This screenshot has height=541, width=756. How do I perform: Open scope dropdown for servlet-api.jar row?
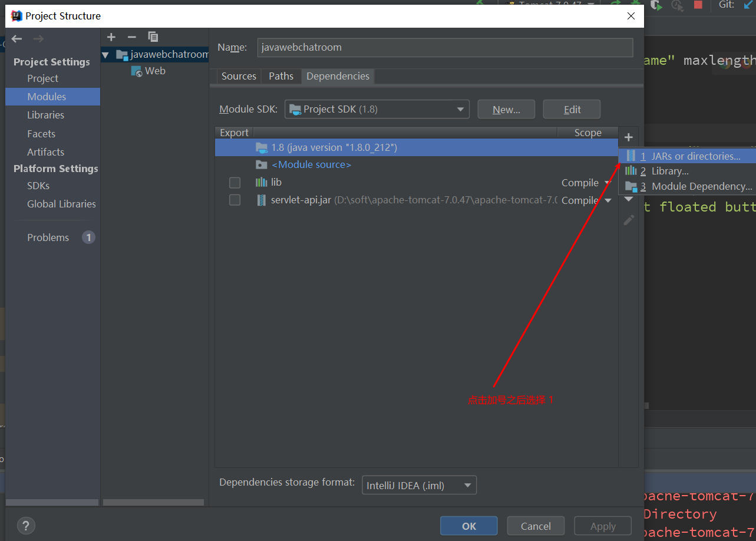tap(608, 200)
